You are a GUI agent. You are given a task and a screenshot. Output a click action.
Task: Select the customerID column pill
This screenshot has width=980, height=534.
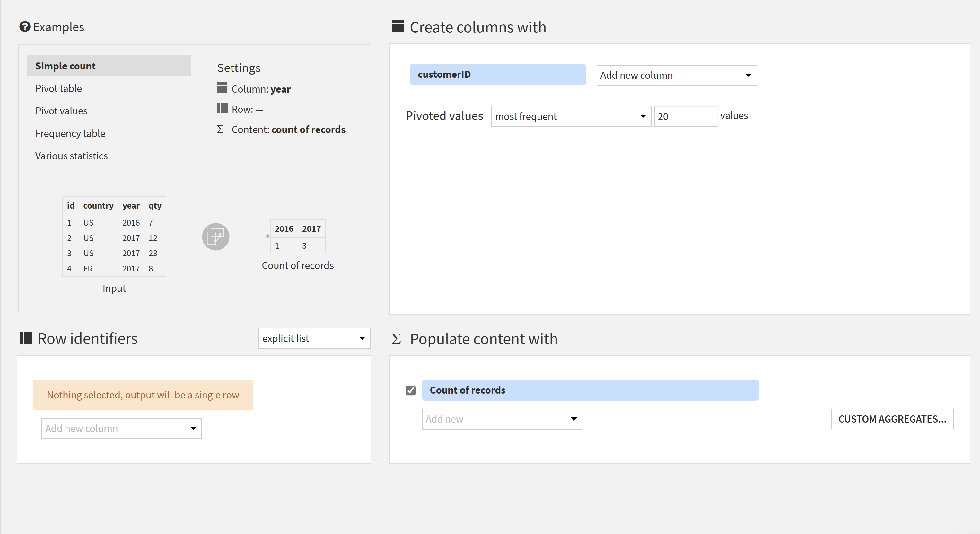pos(497,74)
